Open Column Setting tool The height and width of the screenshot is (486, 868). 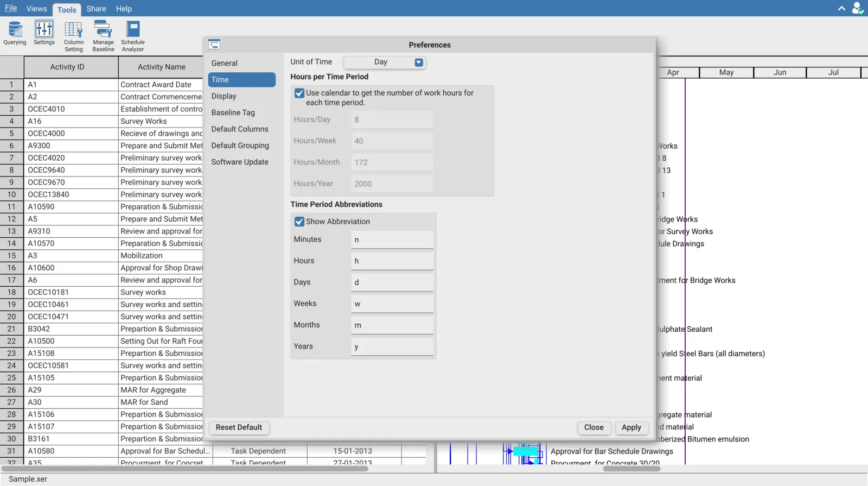click(74, 36)
